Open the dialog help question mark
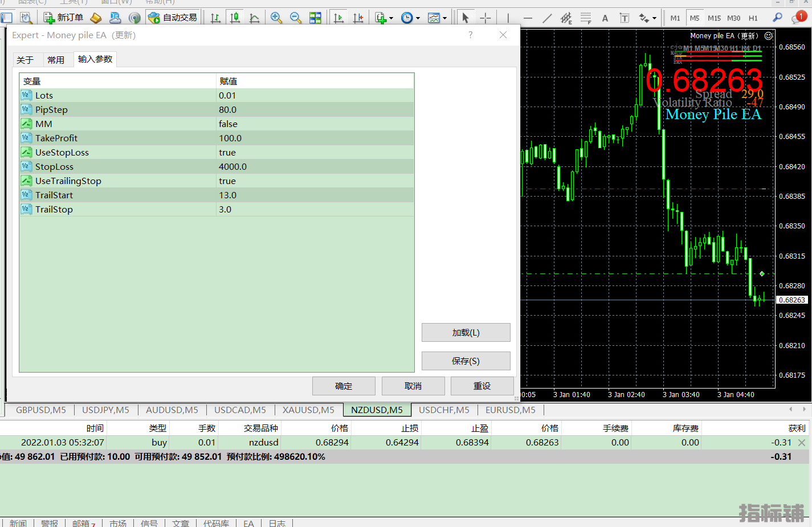 (x=470, y=35)
